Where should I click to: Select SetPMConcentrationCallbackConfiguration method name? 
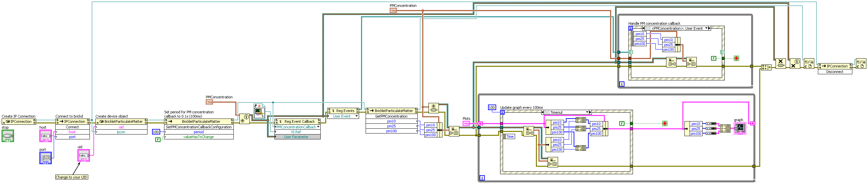click(199, 127)
